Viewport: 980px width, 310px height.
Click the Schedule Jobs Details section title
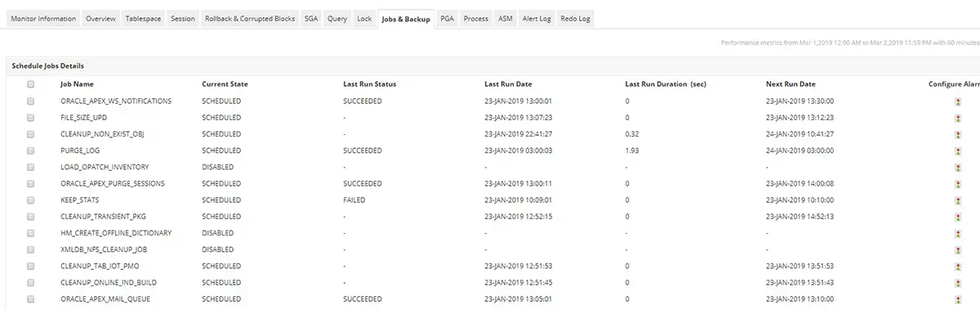point(47,65)
